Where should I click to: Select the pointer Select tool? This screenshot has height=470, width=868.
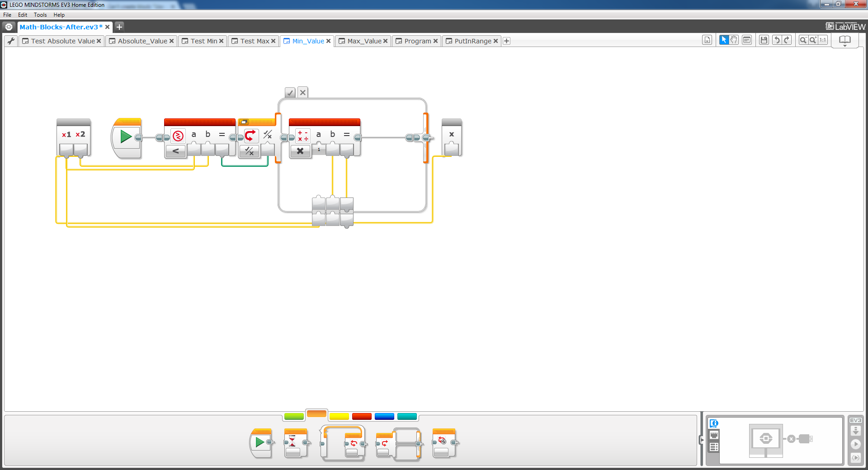(724, 40)
